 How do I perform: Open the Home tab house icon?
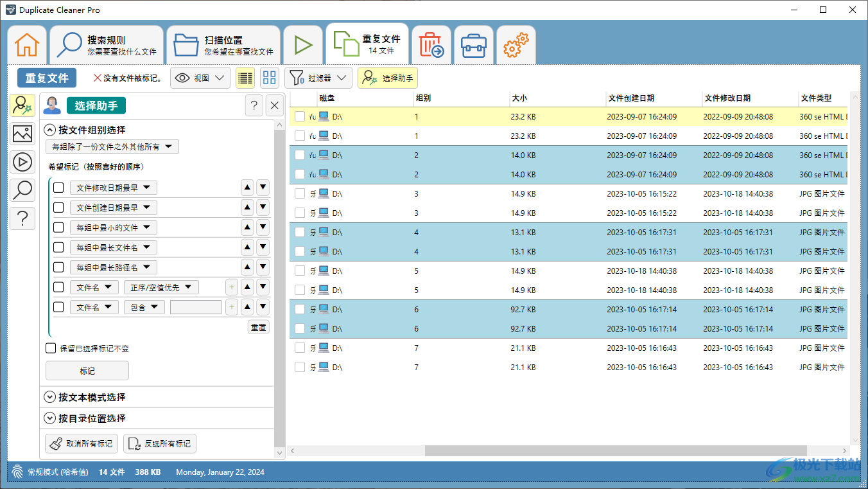27,45
